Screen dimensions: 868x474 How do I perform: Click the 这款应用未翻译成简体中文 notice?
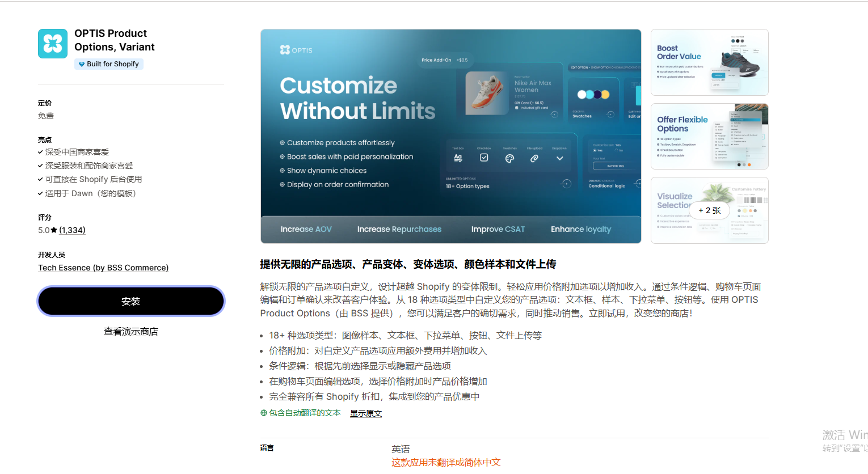pyautogui.click(x=446, y=463)
